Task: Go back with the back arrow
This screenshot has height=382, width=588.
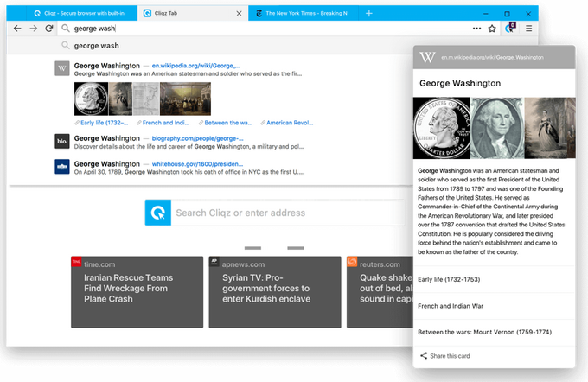Action: pyautogui.click(x=17, y=29)
